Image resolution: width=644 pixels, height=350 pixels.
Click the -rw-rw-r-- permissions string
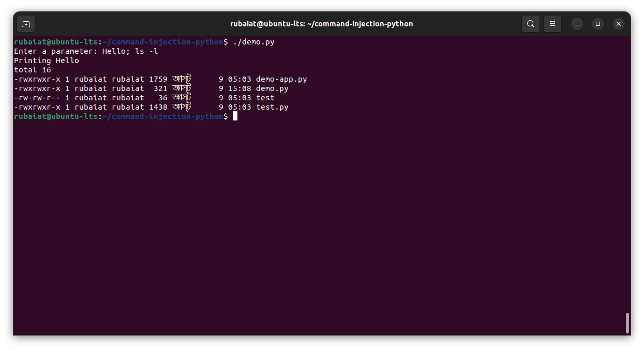tap(37, 98)
